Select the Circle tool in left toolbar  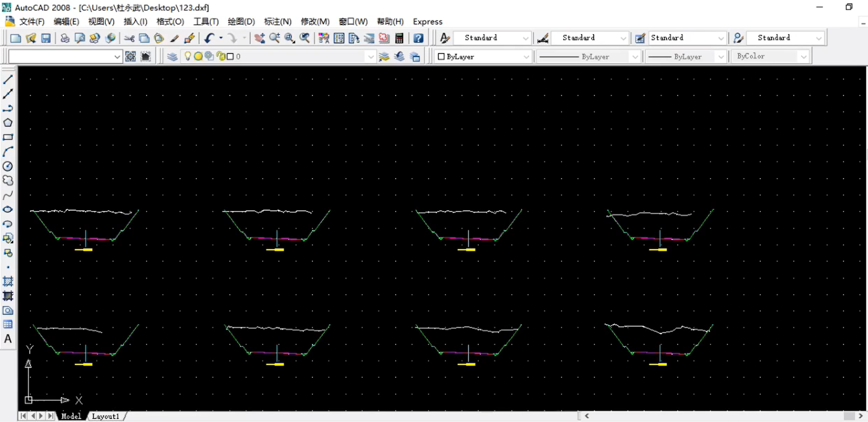(8, 166)
